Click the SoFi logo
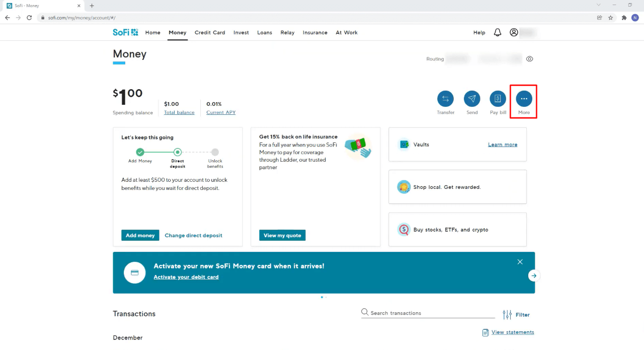Viewport: 644px width, 350px height. pos(125,32)
